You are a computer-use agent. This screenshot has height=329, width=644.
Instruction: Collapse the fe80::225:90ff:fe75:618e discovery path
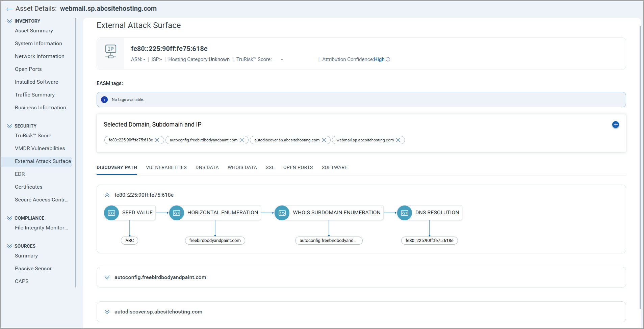107,195
